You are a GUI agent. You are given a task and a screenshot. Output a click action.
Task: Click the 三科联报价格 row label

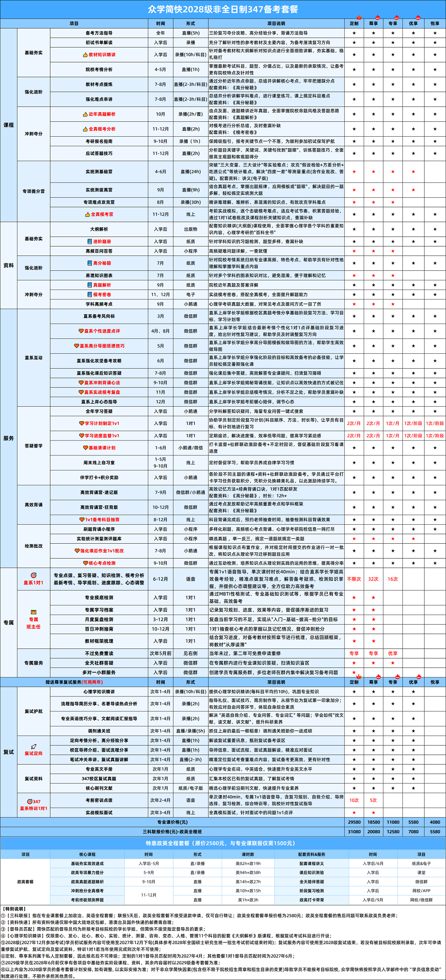pos(172,832)
